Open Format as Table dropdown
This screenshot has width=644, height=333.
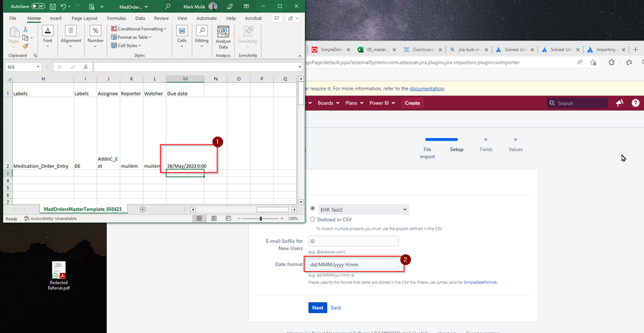pyautogui.click(x=132, y=37)
